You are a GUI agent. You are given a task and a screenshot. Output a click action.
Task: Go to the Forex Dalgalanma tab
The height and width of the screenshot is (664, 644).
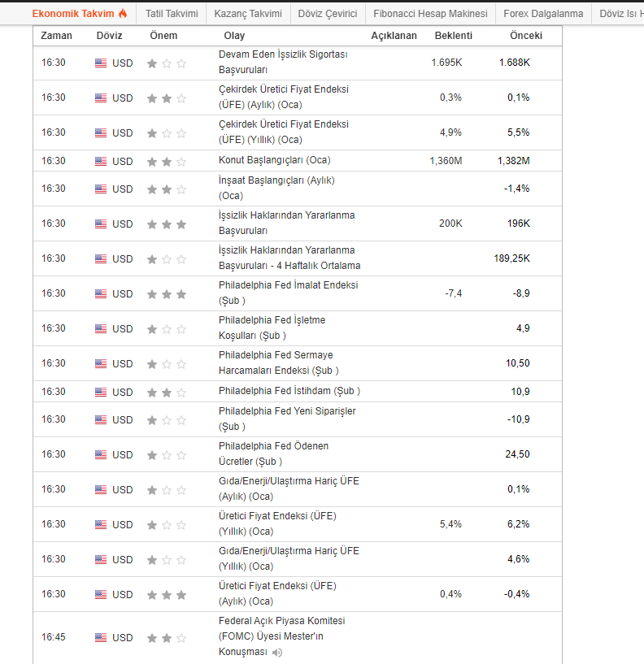pos(543,14)
